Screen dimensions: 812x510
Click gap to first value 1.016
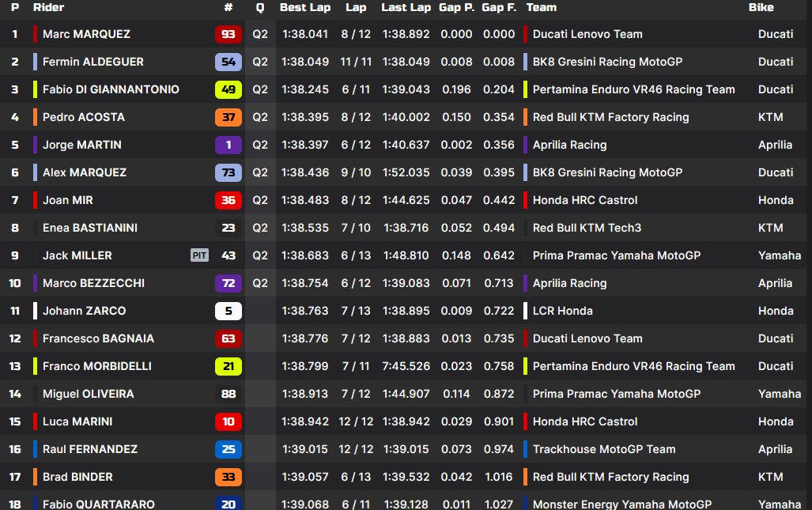click(x=499, y=478)
